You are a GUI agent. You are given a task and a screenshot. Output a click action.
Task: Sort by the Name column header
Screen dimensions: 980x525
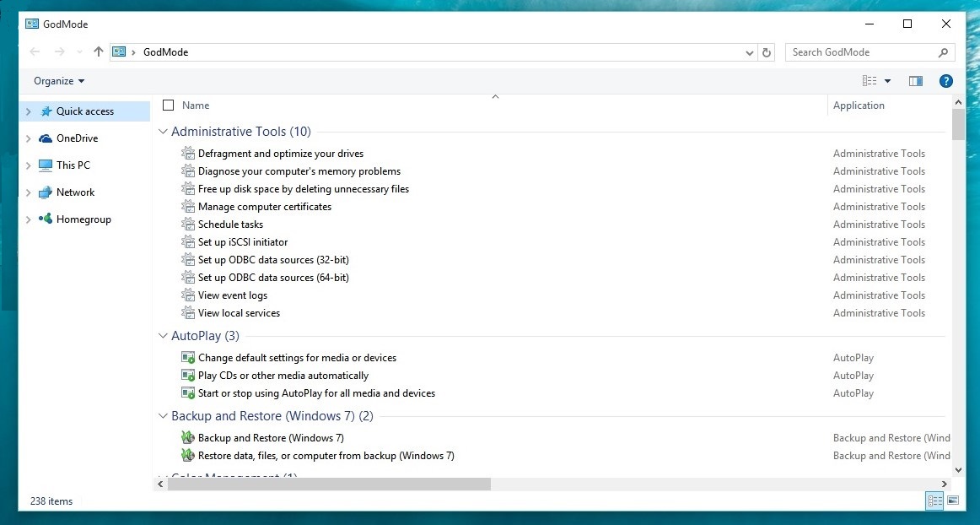tap(196, 106)
